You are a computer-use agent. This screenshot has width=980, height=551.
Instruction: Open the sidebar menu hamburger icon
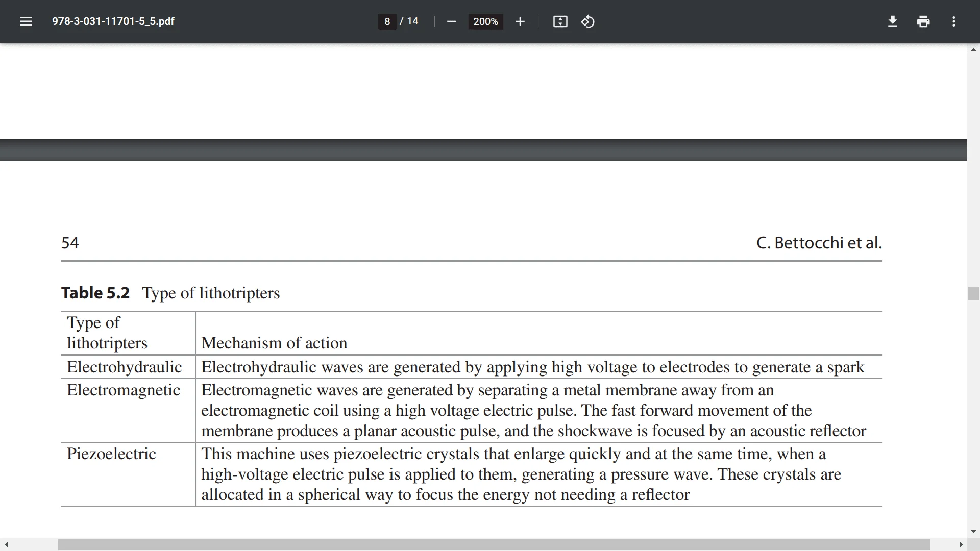[26, 21]
